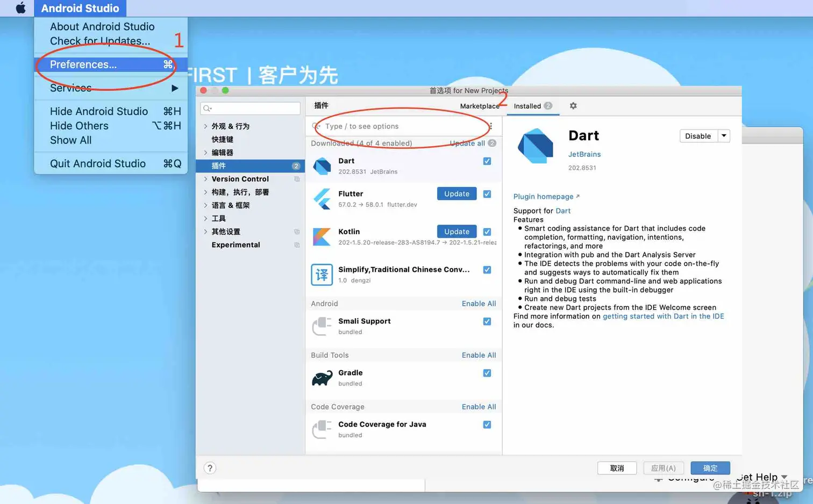Open getting started with Dart link
This screenshot has height=504, width=813.
tap(663, 316)
